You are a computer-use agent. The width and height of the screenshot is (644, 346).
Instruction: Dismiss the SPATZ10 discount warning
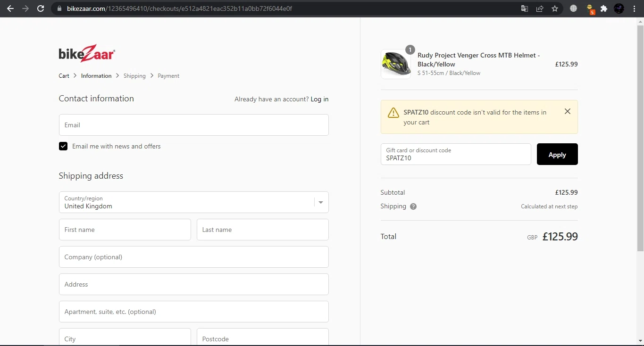[568, 111]
